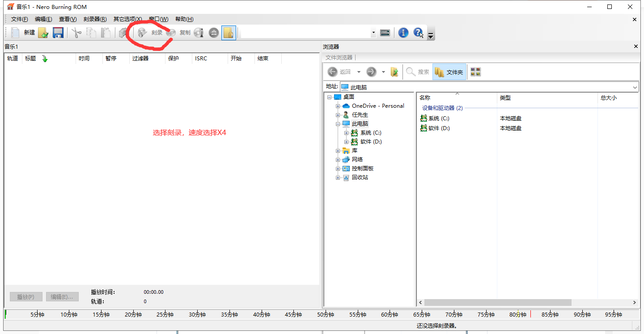Sort file list by 总大小 column
Viewport: 644px width, 334px height.
pyautogui.click(x=618, y=98)
